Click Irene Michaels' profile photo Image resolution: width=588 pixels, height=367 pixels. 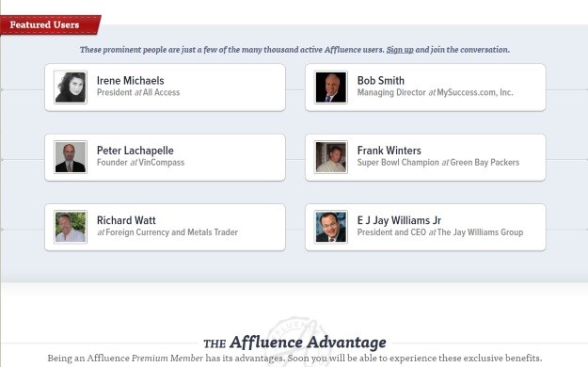click(x=71, y=88)
